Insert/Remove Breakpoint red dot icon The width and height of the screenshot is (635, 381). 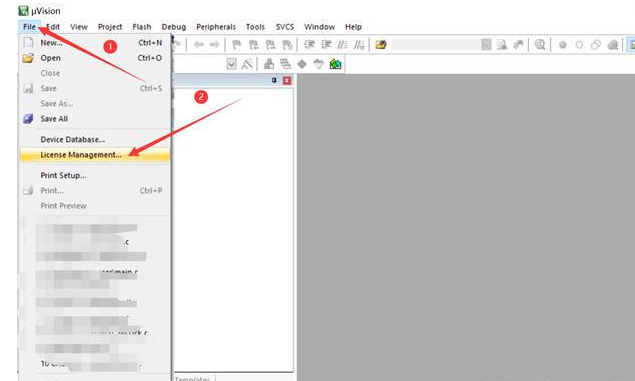click(x=563, y=45)
